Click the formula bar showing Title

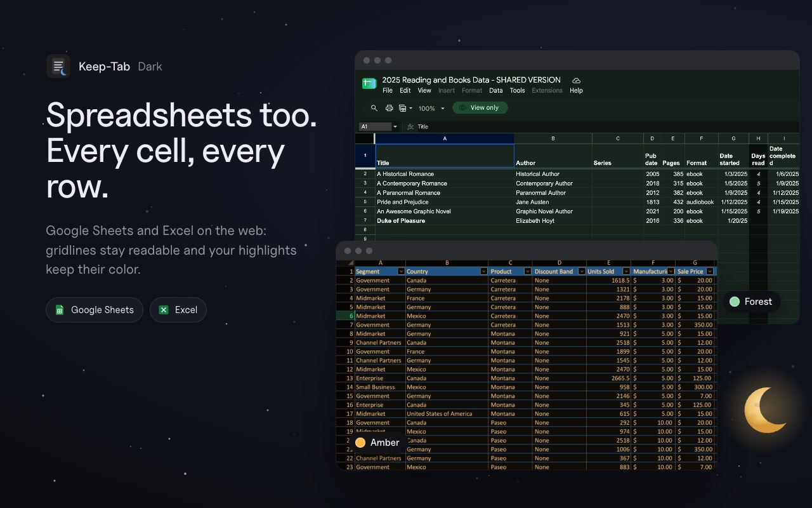tap(608, 126)
